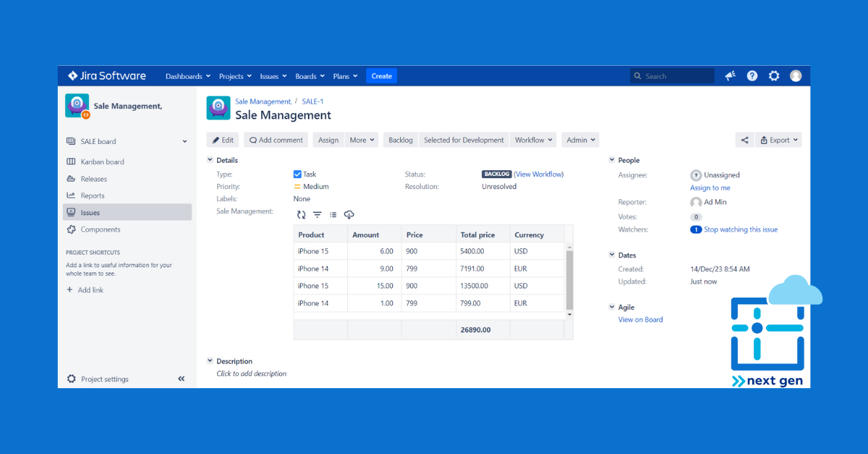Click Sale Management breadcrumb link
This screenshot has height=454, width=868.
point(263,101)
